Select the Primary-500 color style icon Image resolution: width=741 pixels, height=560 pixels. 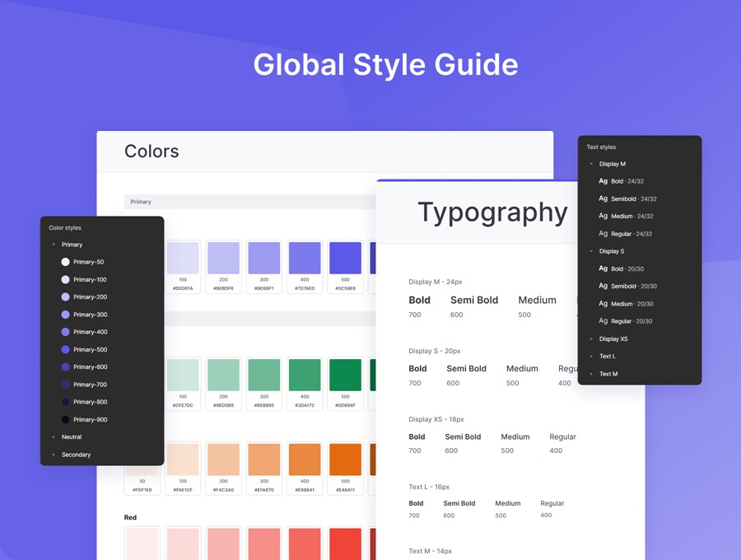pyautogui.click(x=64, y=349)
